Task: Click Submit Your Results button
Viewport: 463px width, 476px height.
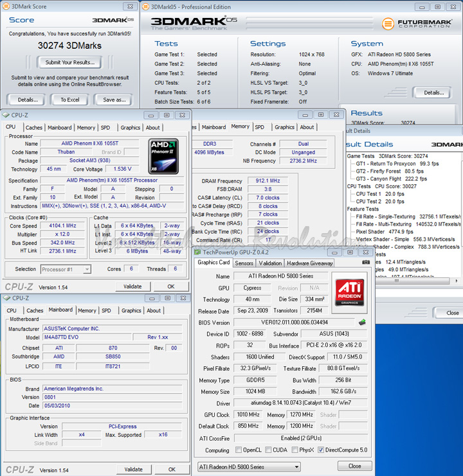Action: click(x=70, y=62)
